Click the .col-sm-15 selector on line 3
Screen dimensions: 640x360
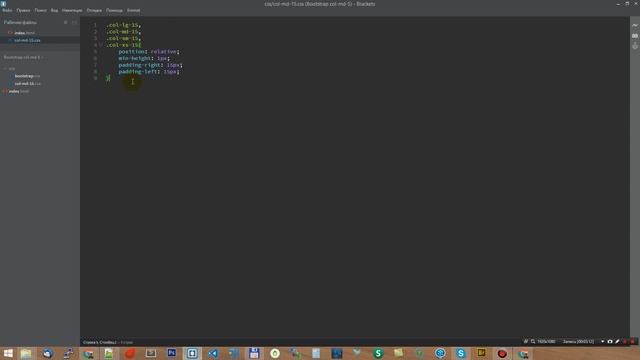point(123,38)
